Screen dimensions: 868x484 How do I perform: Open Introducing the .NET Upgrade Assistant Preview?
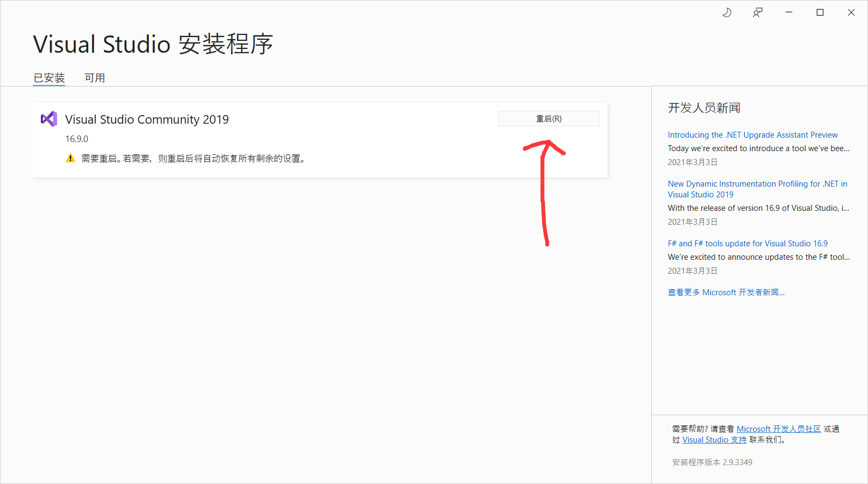(x=753, y=135)
